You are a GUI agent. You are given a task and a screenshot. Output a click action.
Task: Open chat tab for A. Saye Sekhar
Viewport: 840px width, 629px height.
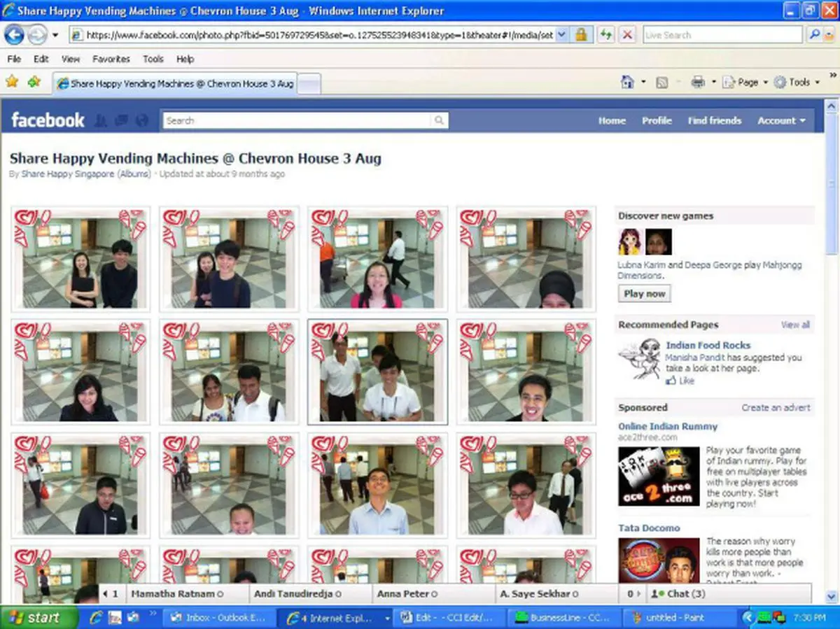(x=556, y=593)
